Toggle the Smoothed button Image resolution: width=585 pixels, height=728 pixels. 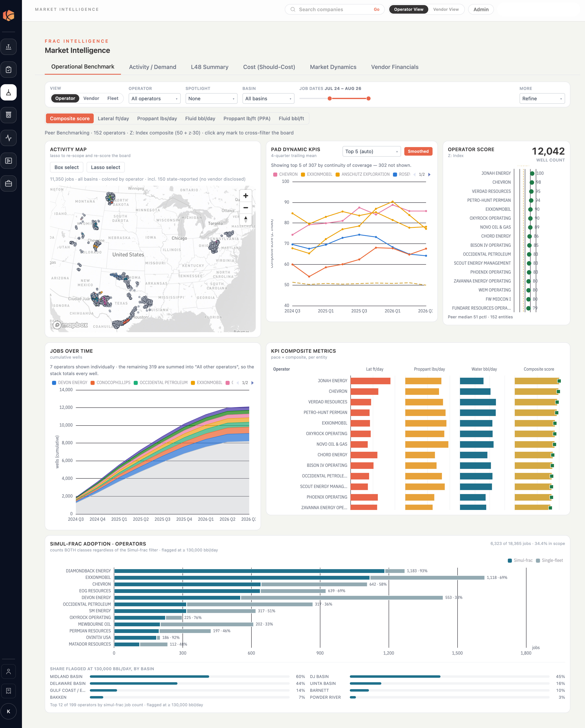[x=418, y=151]
